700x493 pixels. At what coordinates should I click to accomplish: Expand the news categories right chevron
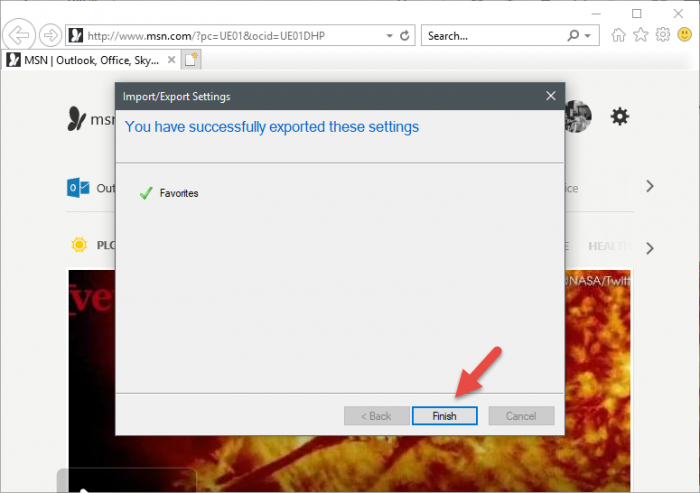[650, 248]
